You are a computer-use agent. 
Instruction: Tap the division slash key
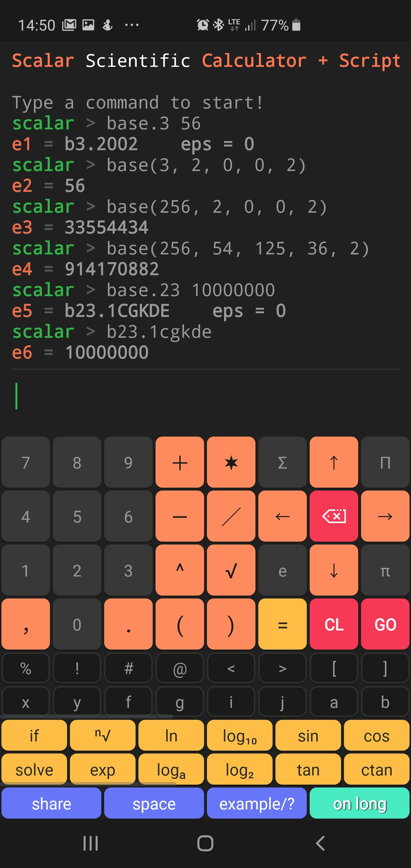point(231,516)
